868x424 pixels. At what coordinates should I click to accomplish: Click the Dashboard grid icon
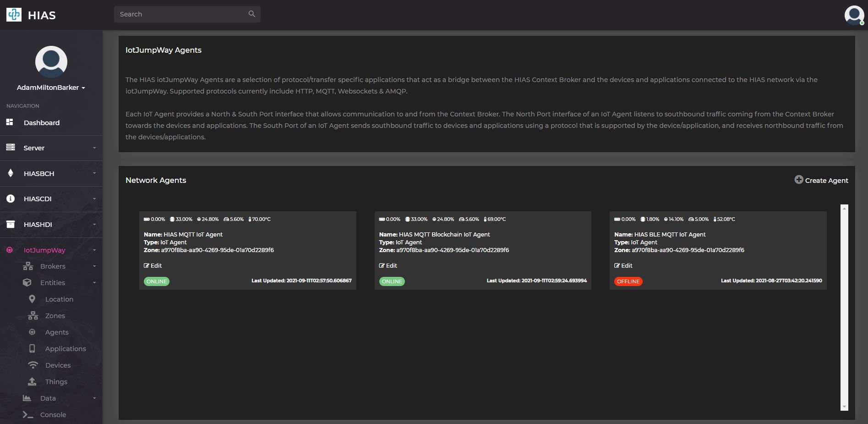[10, 122]
